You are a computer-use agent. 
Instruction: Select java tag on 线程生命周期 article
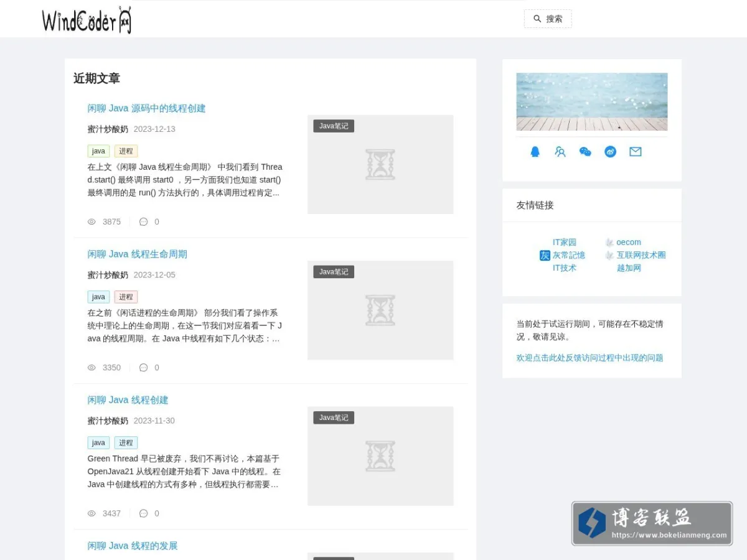98,297
